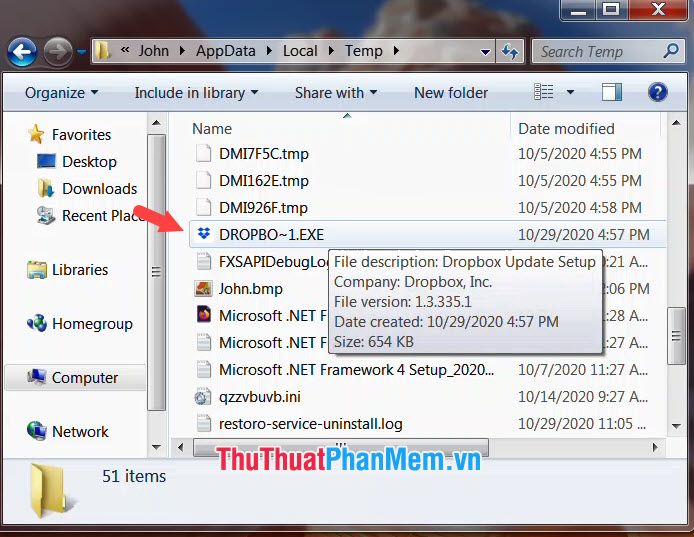
Task: Select Network in navigation pane
Action: 80,432
